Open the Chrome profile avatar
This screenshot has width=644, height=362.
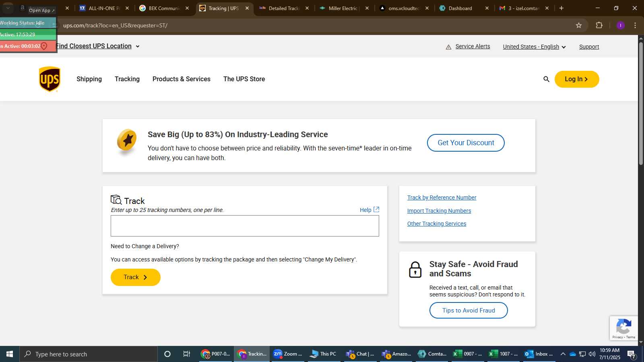point(621,25)
